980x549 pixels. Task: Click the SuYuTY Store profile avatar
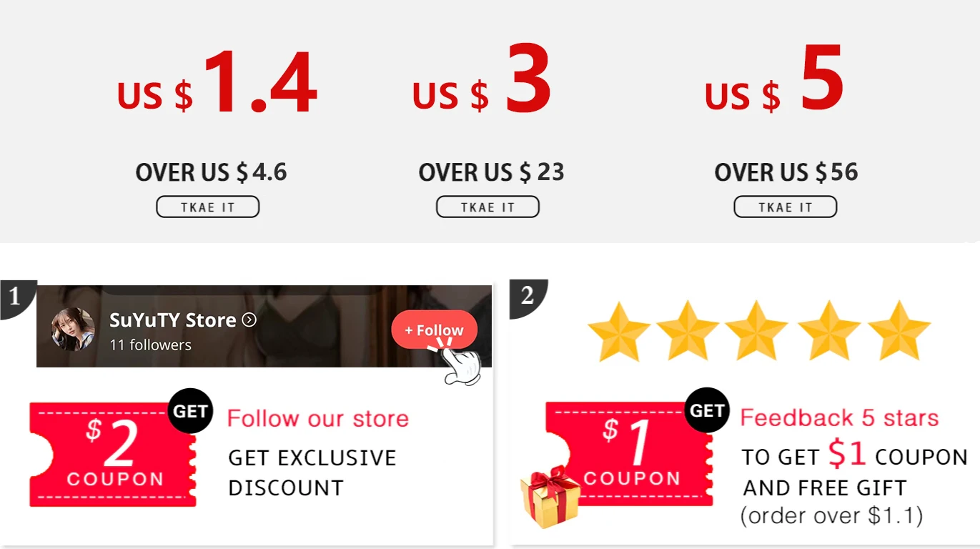point(73,330)
